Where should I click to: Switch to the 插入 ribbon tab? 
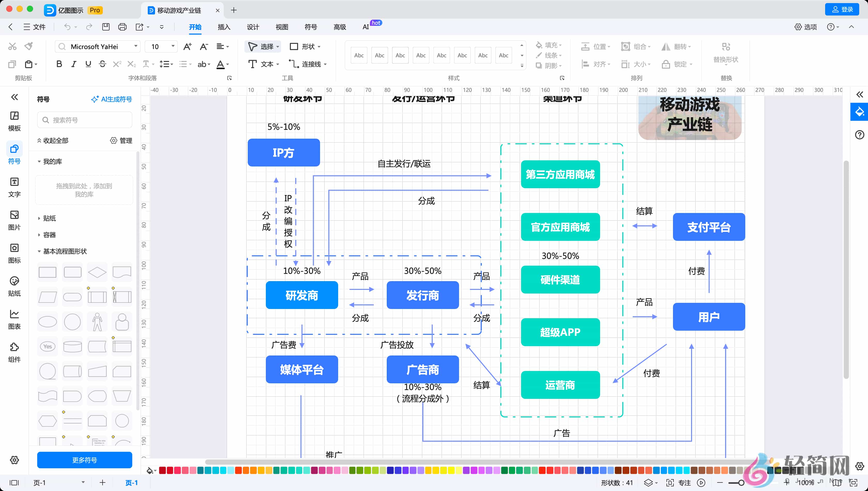pos(224,27)
